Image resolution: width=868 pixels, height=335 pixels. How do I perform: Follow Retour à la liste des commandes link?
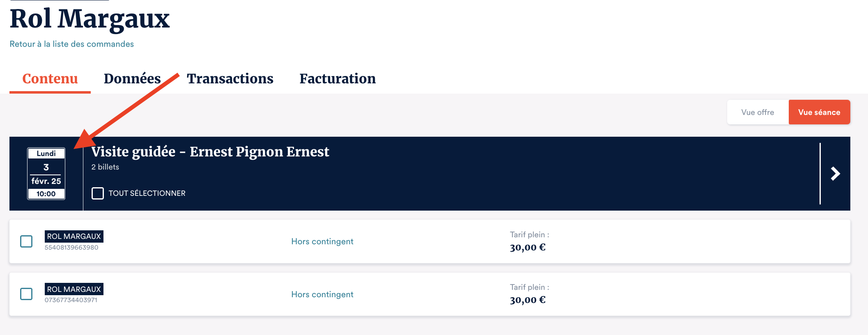[x=72, y=44]
